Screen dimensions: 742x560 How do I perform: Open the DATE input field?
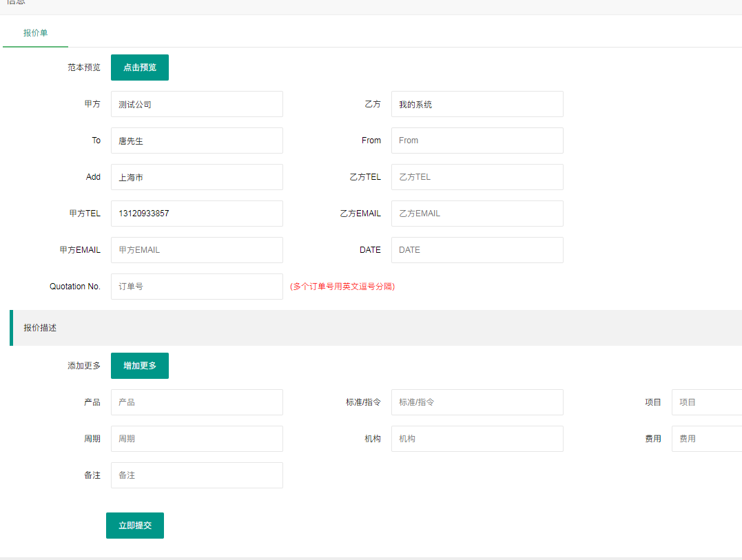pos(477,250)
